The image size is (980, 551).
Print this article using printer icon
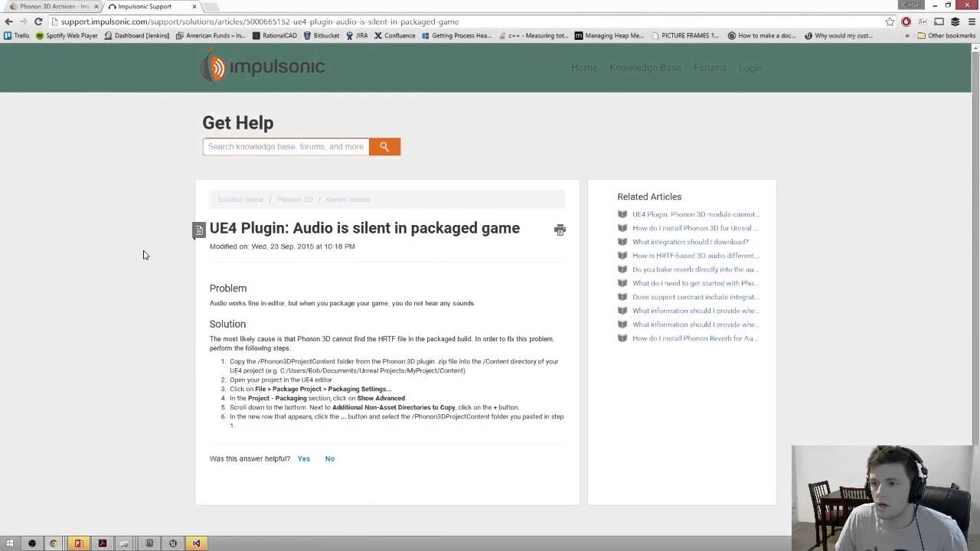pos(560,230)
